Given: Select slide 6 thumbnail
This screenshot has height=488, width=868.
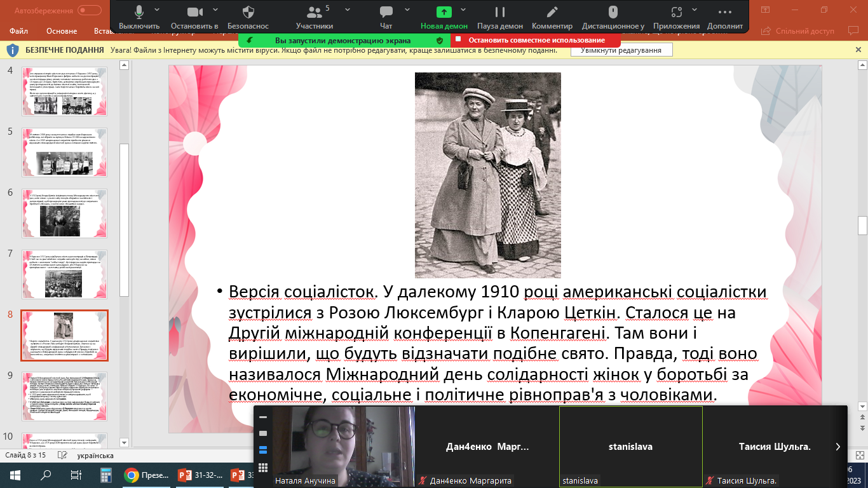Looking at the screenshot, I should click(x=65, y=212).
